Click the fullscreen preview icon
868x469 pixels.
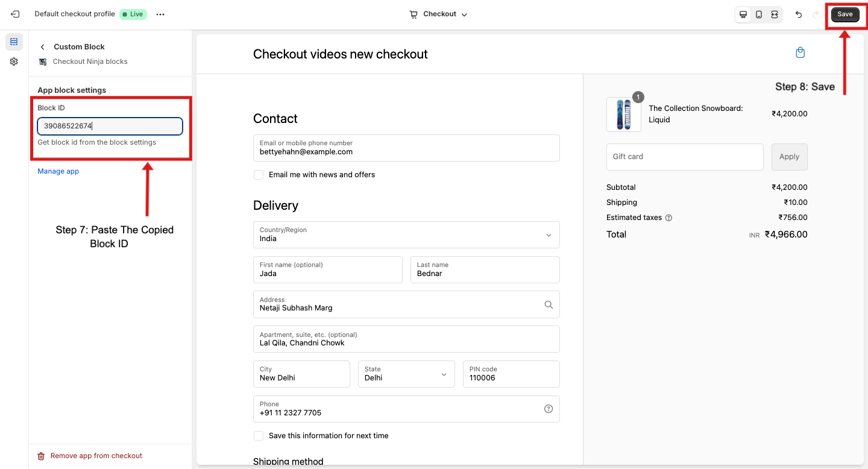[775, 14]
